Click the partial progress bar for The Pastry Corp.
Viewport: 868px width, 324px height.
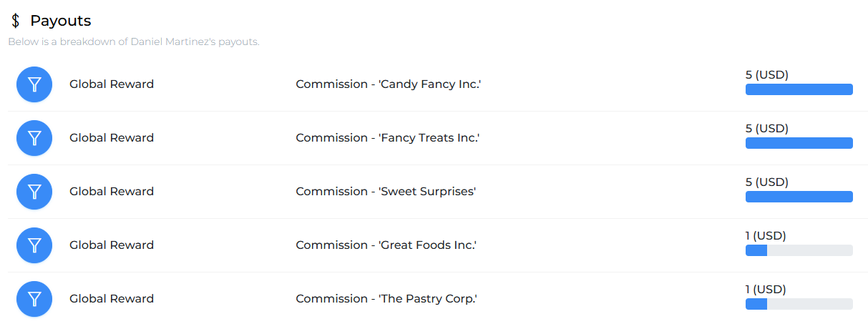(x=799, y=304)
